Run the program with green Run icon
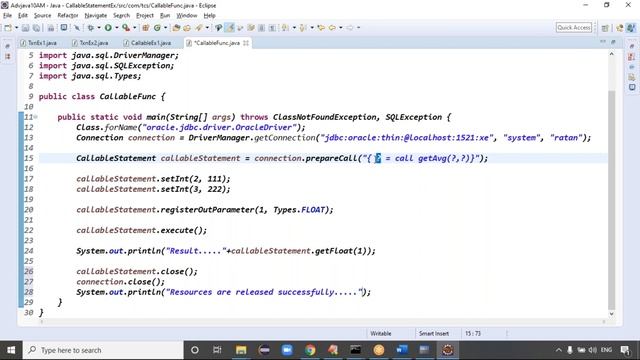The image size is (640, 360). (x=108, y=28)
